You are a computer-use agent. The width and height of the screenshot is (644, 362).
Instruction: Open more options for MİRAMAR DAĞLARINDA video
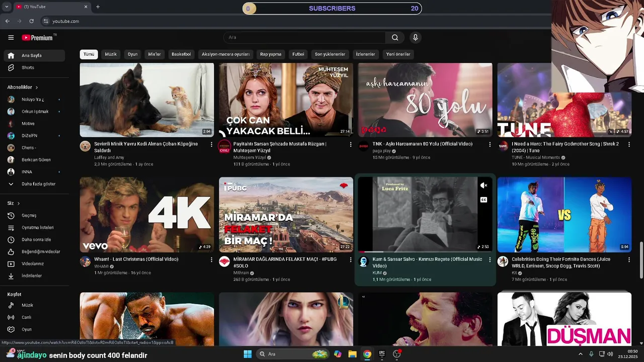tap(351, 259)
